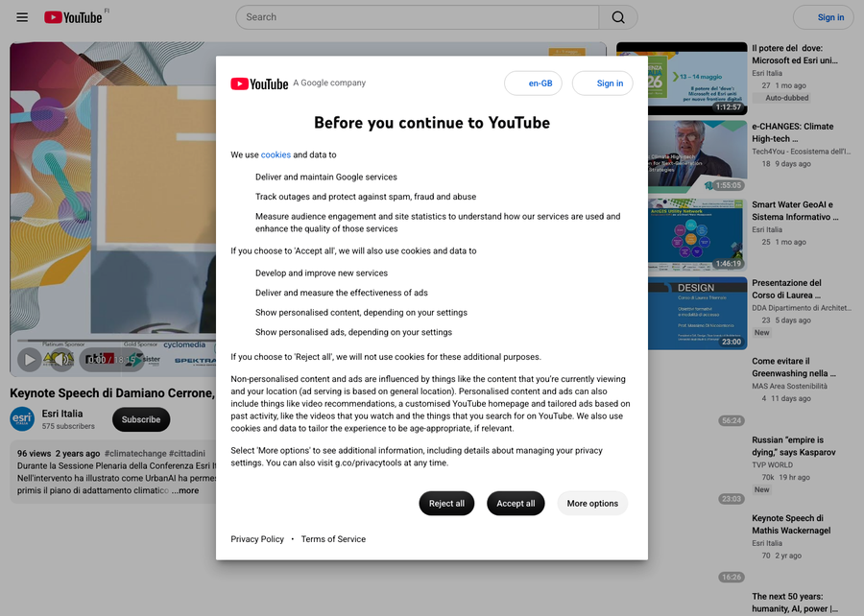Click Sign in inside the consent dialog

point(602,83)
